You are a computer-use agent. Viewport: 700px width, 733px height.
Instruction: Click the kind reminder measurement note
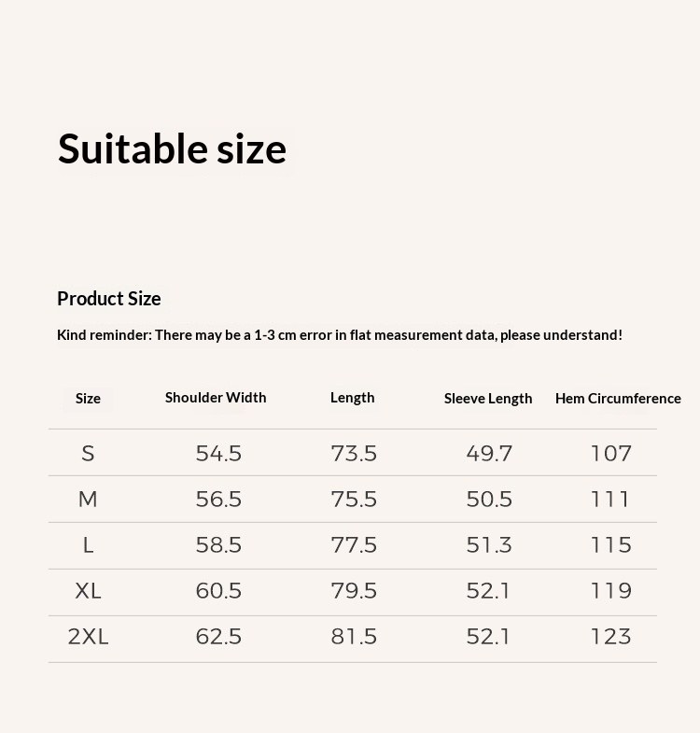[x=340, y=335]
